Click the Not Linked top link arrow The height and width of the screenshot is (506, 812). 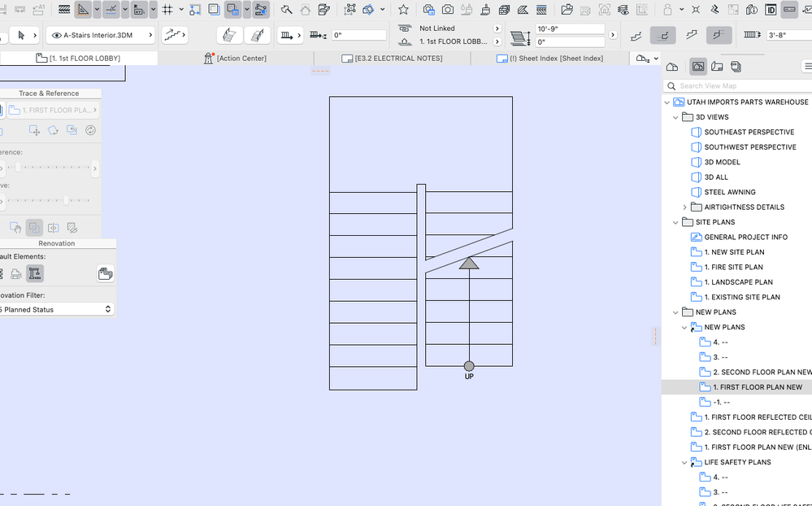(x=497, y=28)
